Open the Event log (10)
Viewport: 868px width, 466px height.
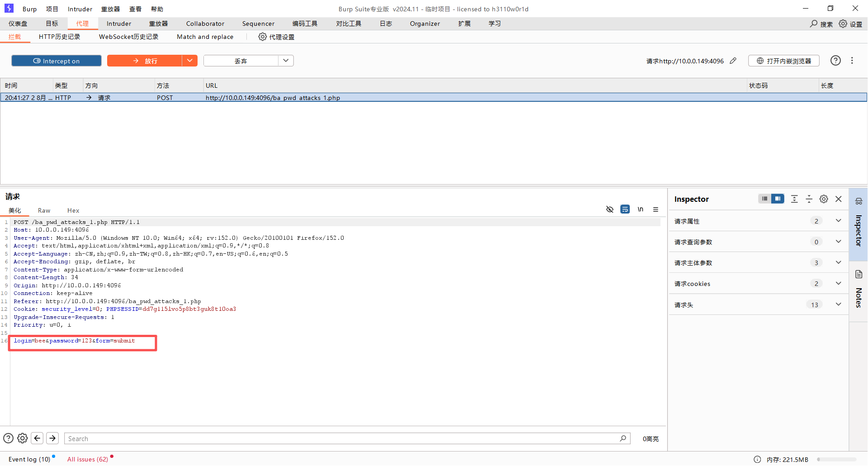(x=29, y=459)
